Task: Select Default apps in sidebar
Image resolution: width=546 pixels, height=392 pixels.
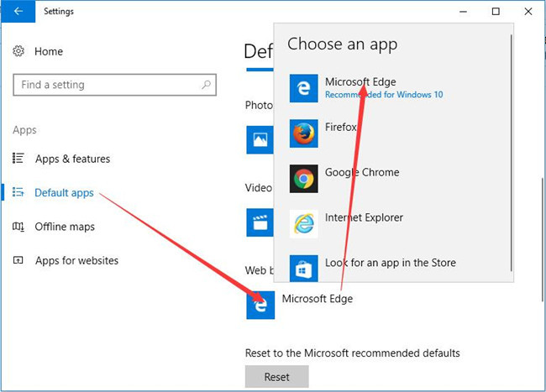Action: [64, 193]
